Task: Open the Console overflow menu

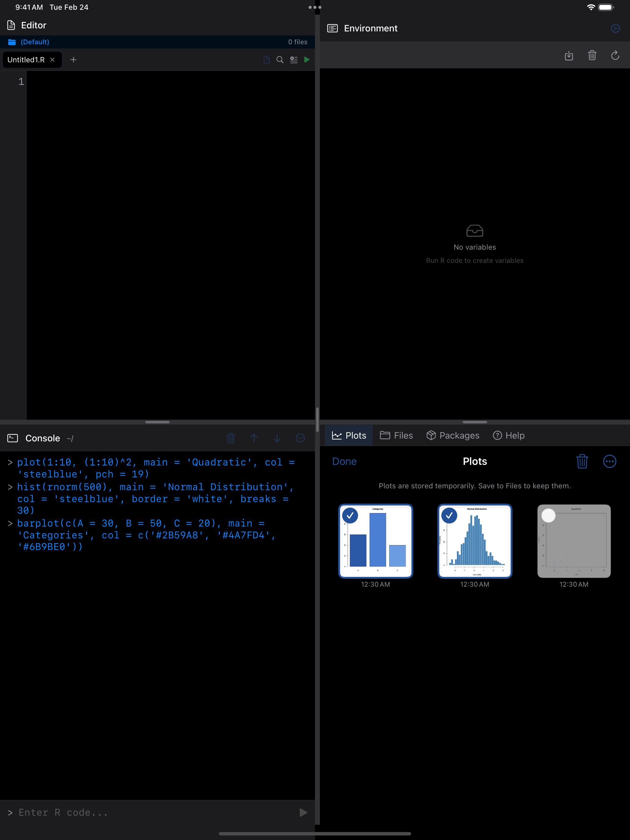Action: coord(300,438)
